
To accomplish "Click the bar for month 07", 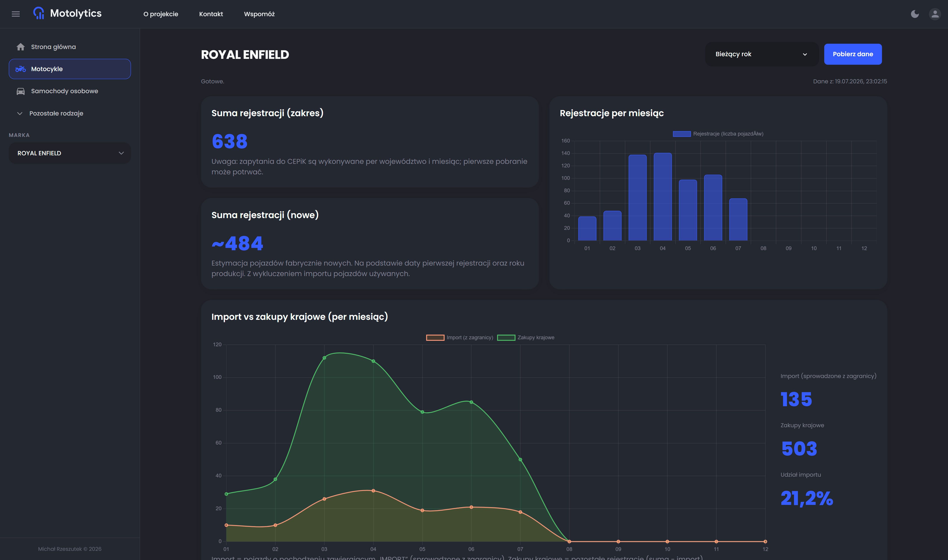I will click(x=738, y=220).
